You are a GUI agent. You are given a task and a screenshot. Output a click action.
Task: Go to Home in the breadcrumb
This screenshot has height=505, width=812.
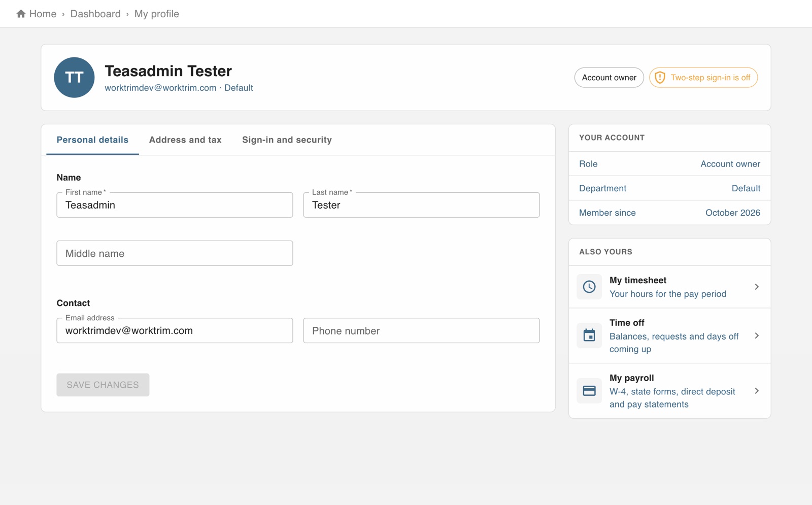43,14
